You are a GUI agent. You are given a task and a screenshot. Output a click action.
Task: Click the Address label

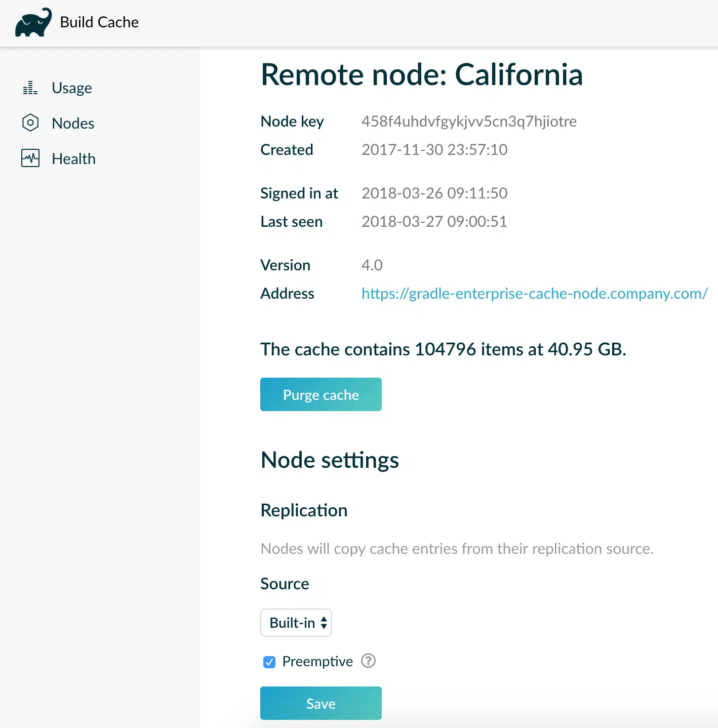287,294
